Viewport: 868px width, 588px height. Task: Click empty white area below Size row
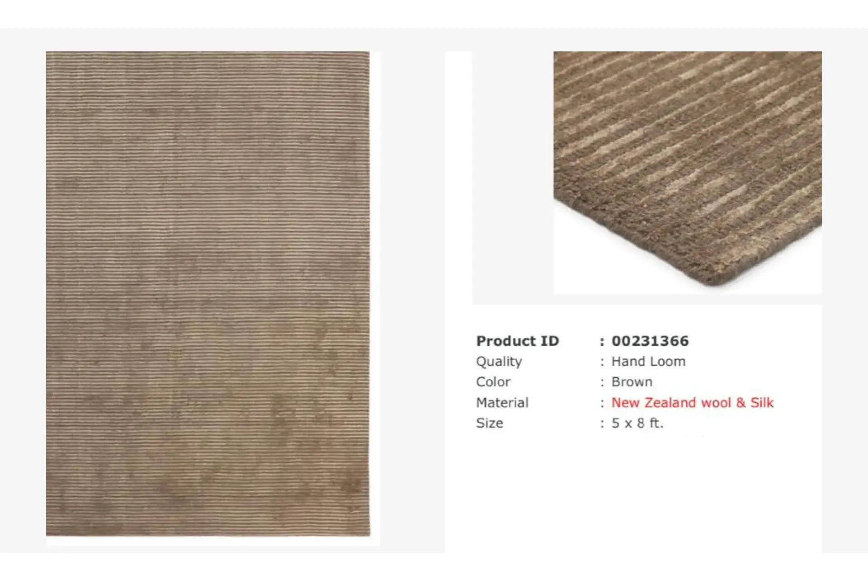click(633, 493)
